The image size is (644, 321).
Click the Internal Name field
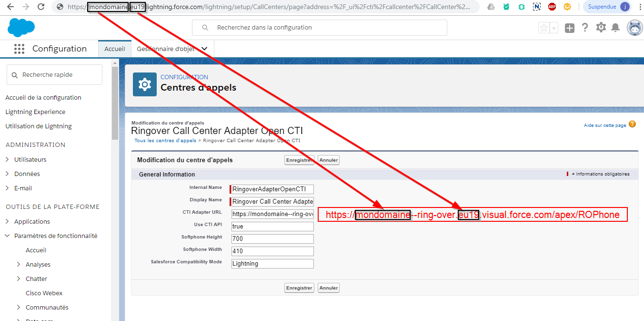point(272,189)
